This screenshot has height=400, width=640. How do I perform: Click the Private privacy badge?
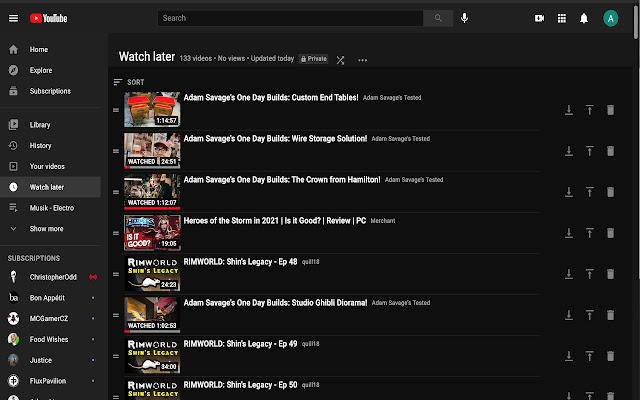[313, 59]
